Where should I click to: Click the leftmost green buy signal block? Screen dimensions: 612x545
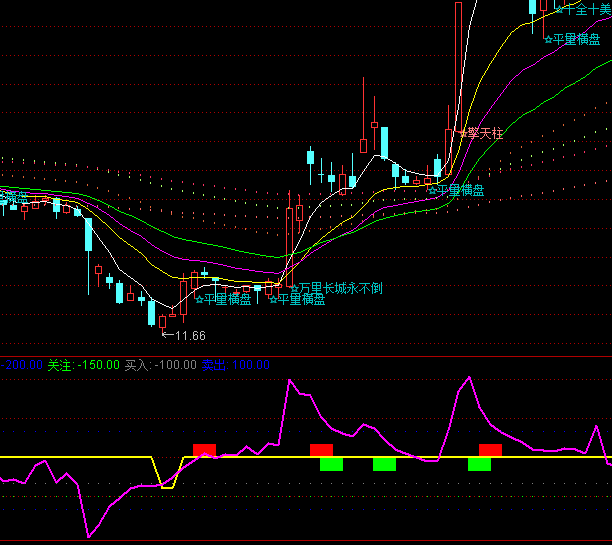(x=331, y=464)
